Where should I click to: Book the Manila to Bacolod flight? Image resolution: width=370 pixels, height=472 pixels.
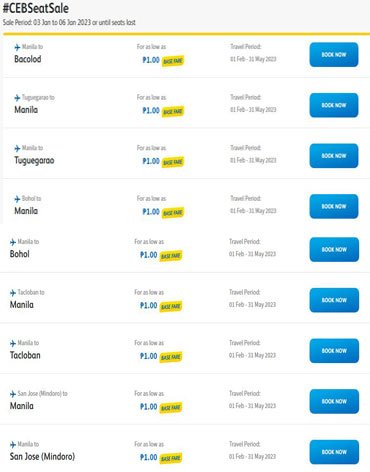[x=334, y=55]
